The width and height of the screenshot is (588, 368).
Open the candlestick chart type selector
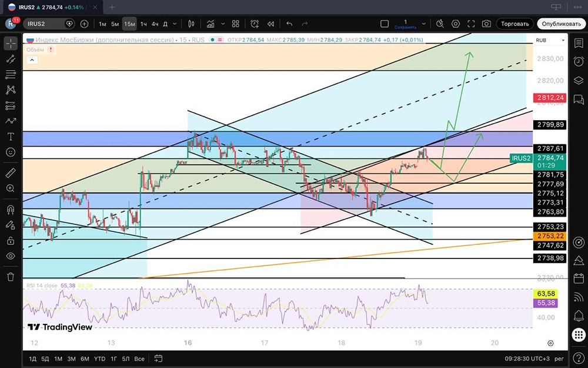[x=191, y=24]
